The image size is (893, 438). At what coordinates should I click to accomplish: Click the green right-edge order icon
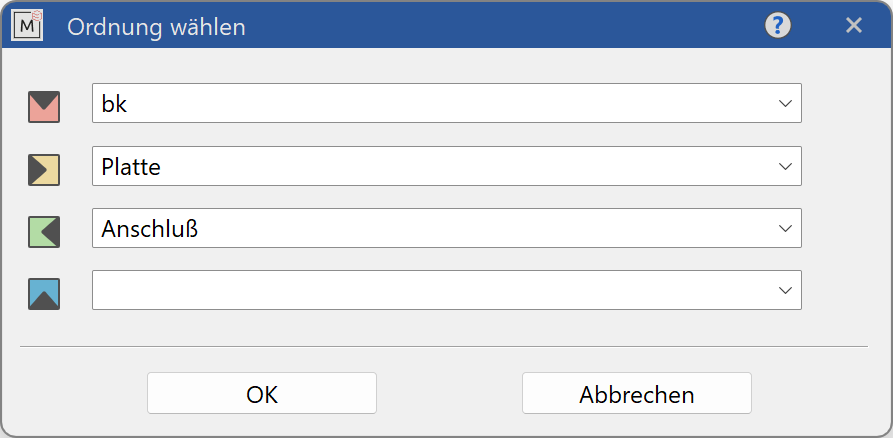pos(44,232)
